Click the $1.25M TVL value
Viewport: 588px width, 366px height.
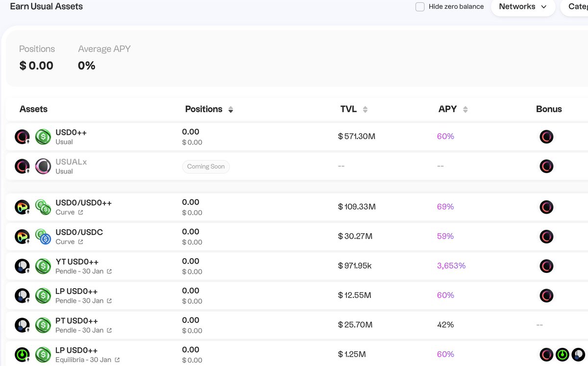[352, 354]
